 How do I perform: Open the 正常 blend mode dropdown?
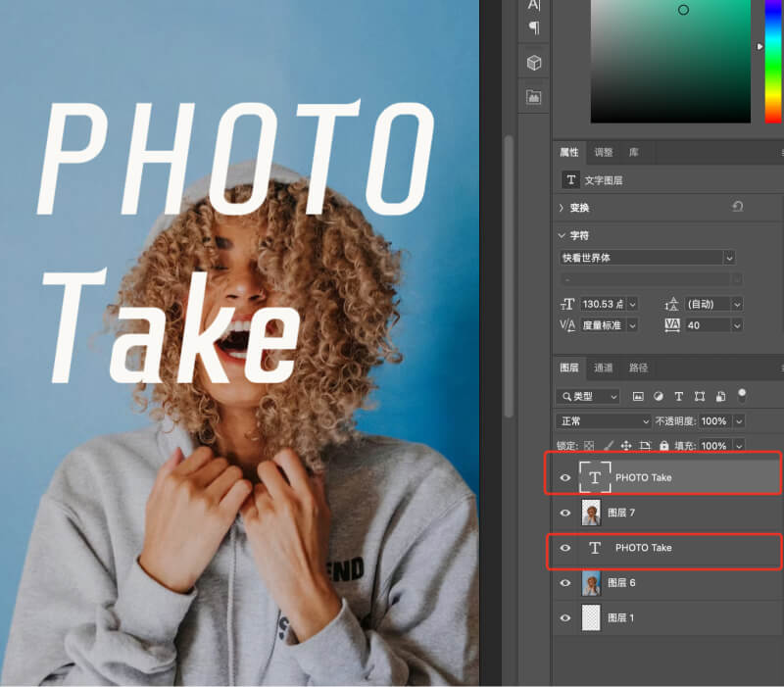[604, 421]
